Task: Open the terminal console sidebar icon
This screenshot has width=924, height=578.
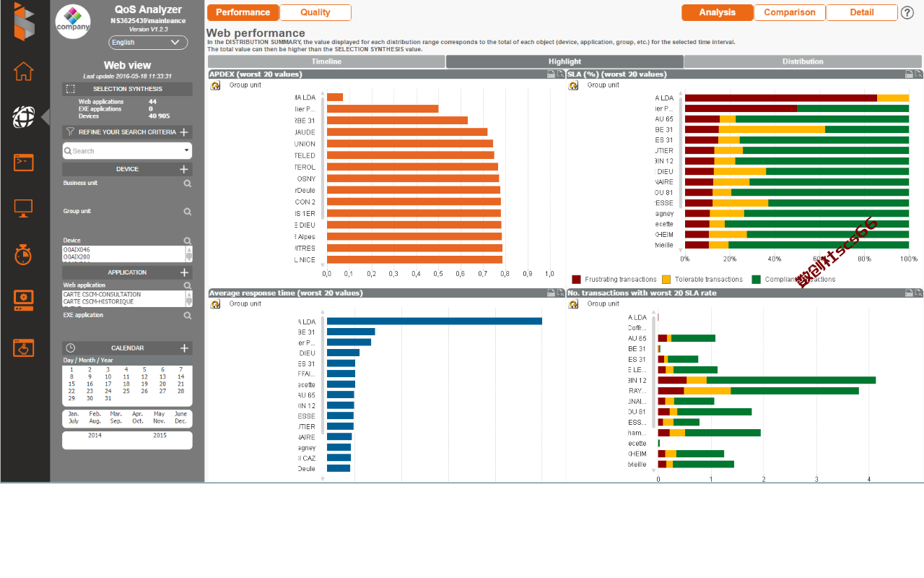Action: [x=24, y=163]
